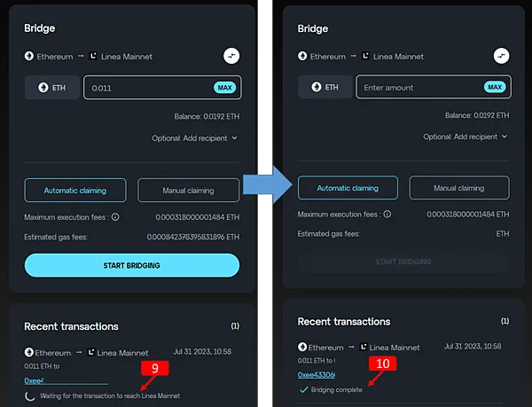The image size is (532, 407).
Task: Click Linea icon in left recent transaction
Action: click(91, 352)
